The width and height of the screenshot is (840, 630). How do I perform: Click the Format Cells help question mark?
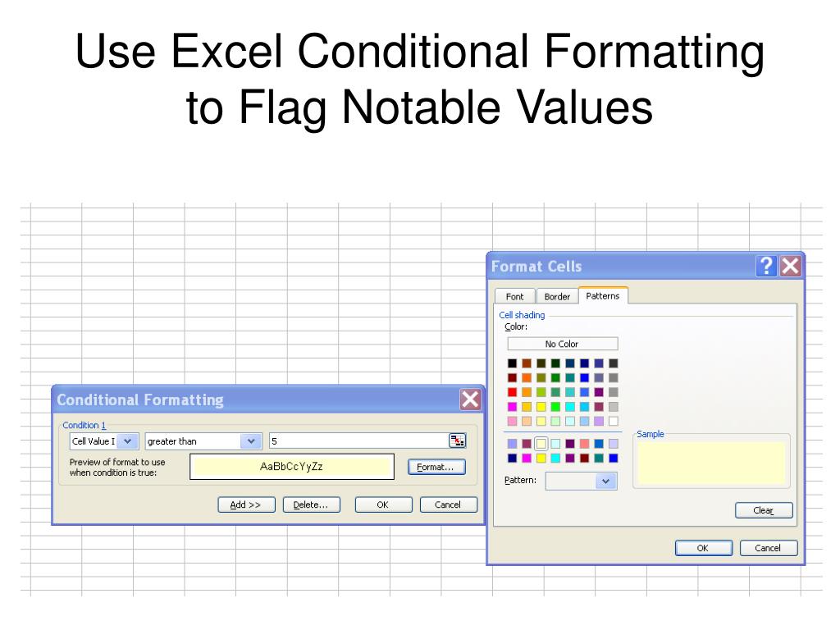pos(766,266)
